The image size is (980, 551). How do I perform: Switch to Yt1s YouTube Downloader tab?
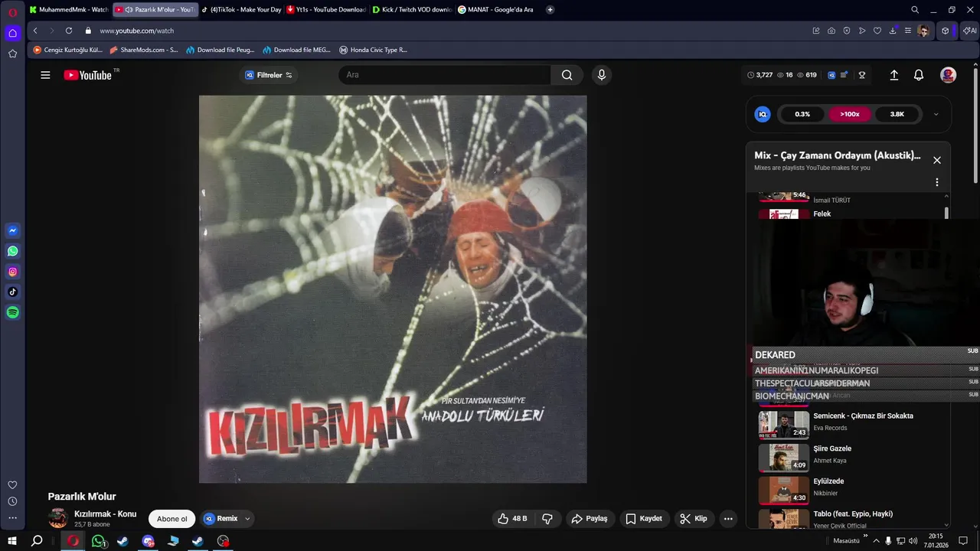(326, 10)
